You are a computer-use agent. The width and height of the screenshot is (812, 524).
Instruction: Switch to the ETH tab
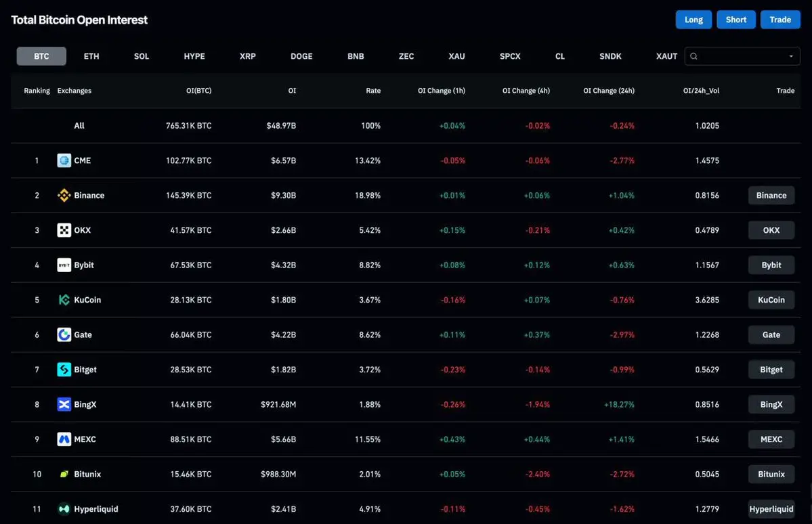(91, 56)
